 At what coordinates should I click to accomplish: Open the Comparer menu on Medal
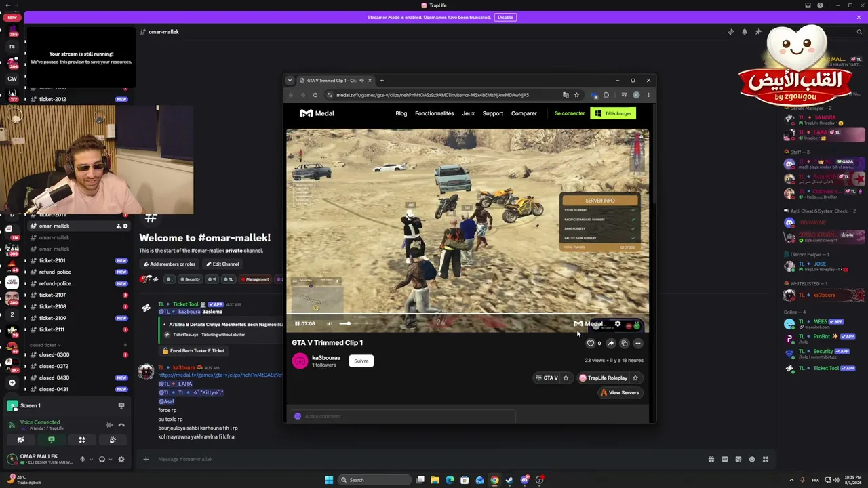tap(524, 113)
